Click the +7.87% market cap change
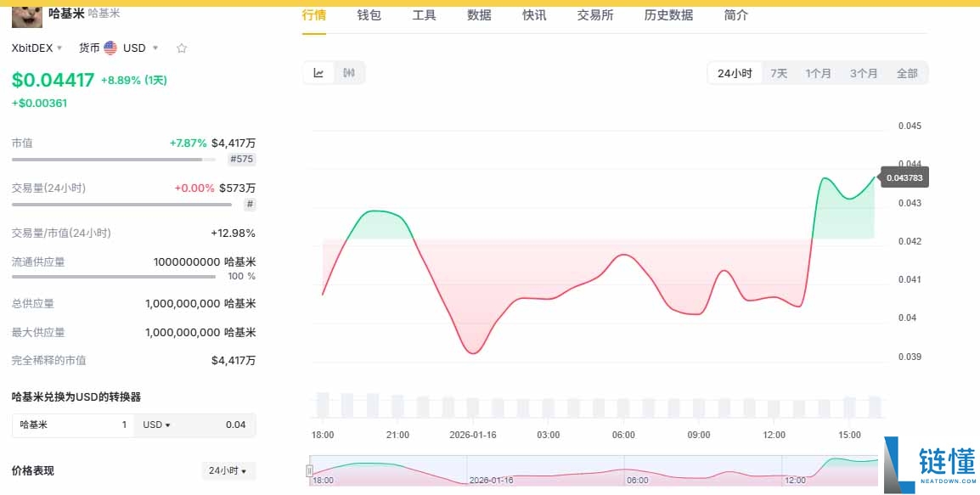The width and height of the screenshot is (980, 495). (189, 143)
